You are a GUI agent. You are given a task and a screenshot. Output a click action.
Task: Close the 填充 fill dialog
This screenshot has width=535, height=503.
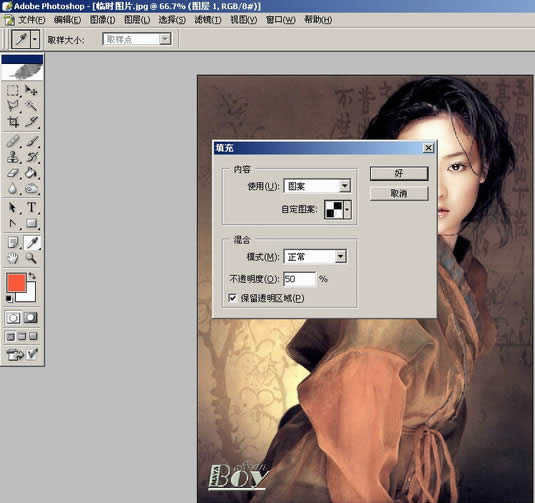tap(428, 148)
